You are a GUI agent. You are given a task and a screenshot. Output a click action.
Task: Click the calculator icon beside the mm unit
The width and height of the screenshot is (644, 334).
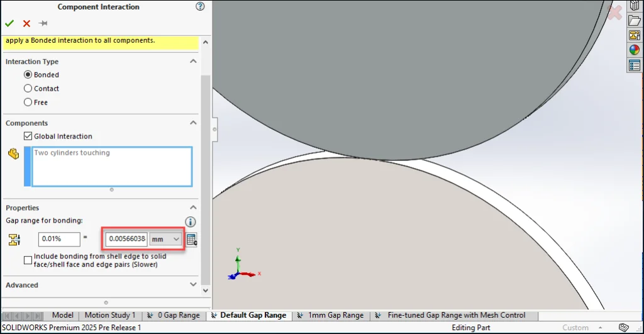(191, 239)
